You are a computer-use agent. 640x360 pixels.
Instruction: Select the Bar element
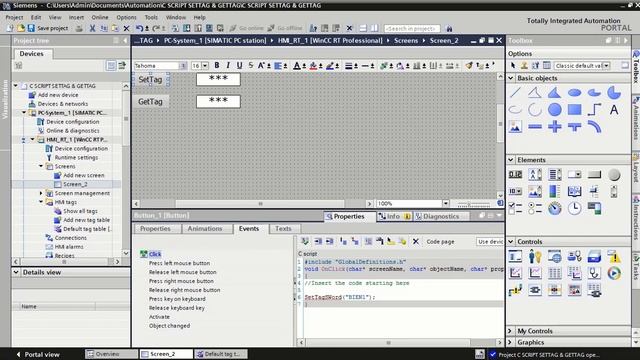554,191
